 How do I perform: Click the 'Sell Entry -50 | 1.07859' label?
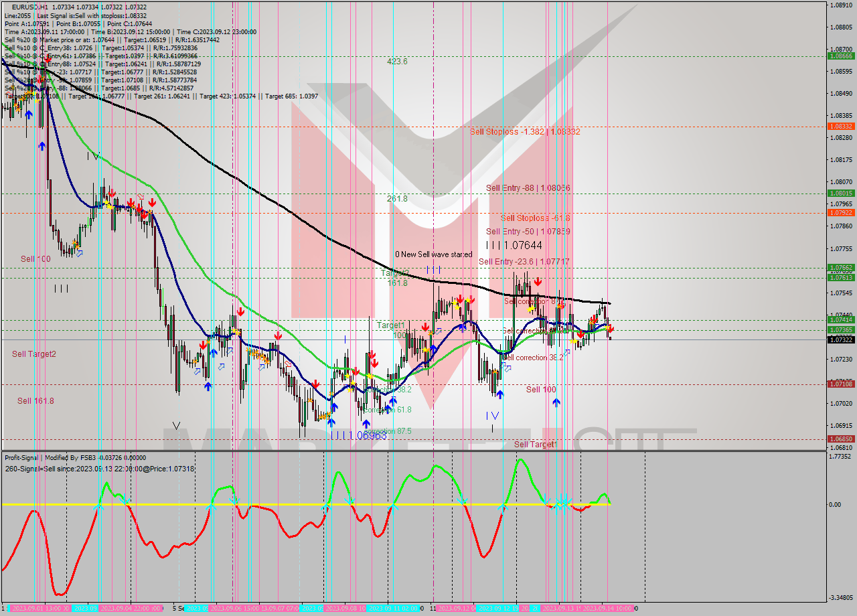[x=528, y=232]
